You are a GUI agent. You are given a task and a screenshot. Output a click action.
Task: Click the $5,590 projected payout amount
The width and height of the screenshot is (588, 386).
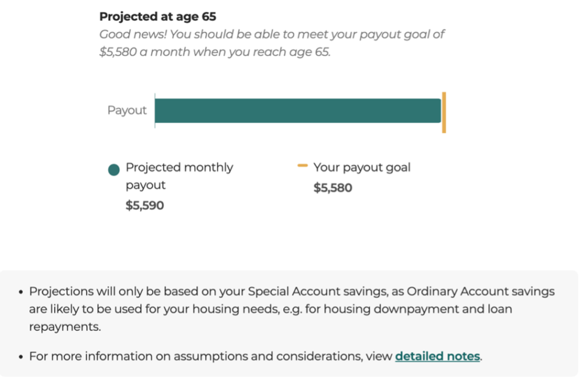click(x=145, y=205)
